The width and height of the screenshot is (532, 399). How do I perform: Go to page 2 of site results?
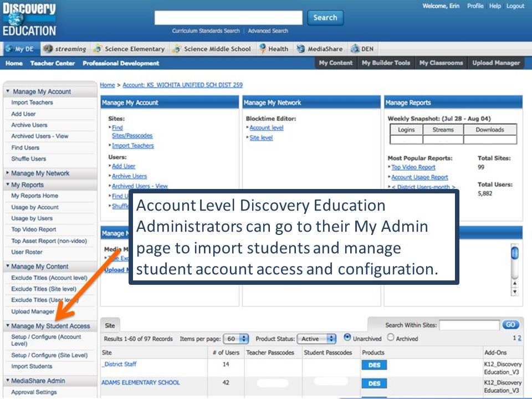(519, 338)
